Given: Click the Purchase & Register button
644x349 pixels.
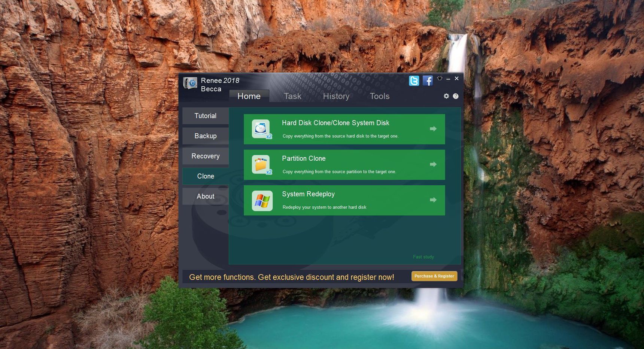Looking at the screenshot, I should tap(434, 276).
